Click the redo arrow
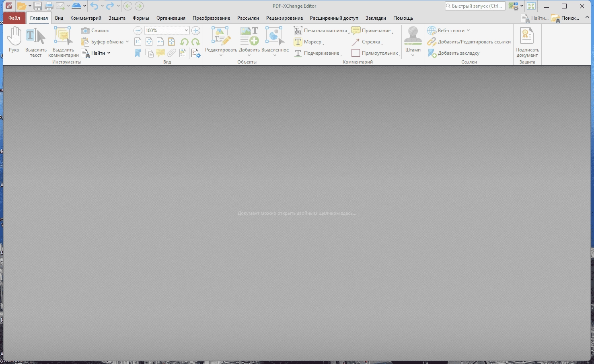 tap(110, 6)
